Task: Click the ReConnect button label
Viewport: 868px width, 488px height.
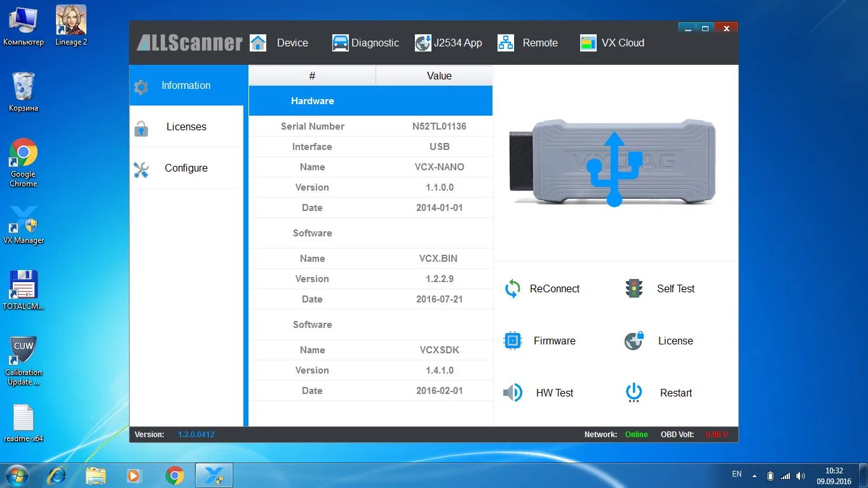Action: pyautogui.click(x=555, y=288)
